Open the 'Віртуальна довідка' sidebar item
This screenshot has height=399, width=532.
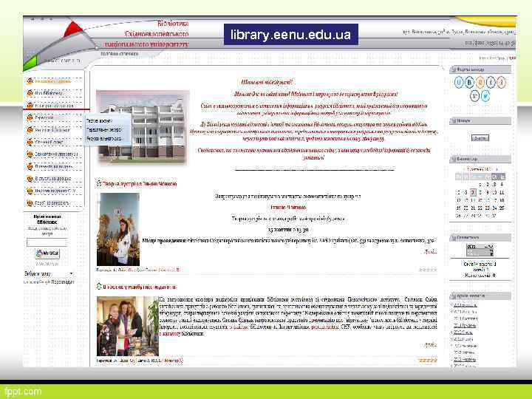coord(53,179)
